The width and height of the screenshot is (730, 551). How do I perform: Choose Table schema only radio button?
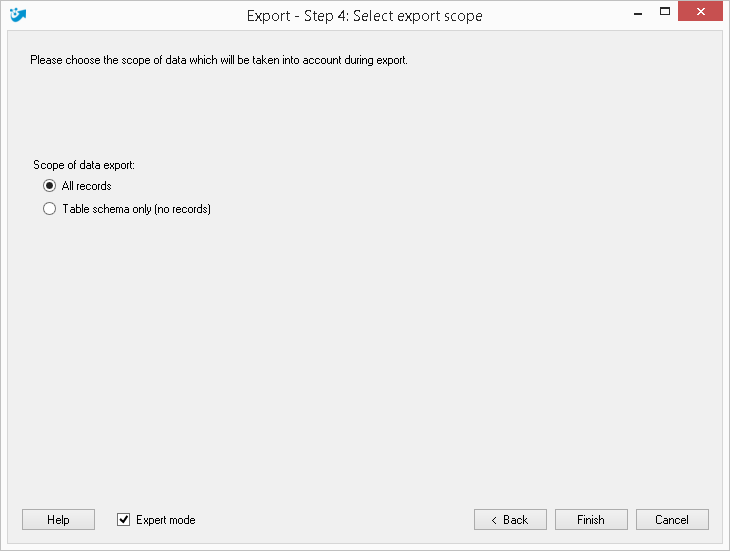[49, 208]
